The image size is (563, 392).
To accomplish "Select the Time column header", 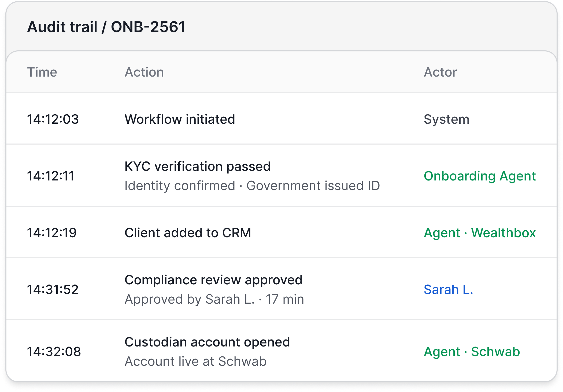I will coord(42,72).
